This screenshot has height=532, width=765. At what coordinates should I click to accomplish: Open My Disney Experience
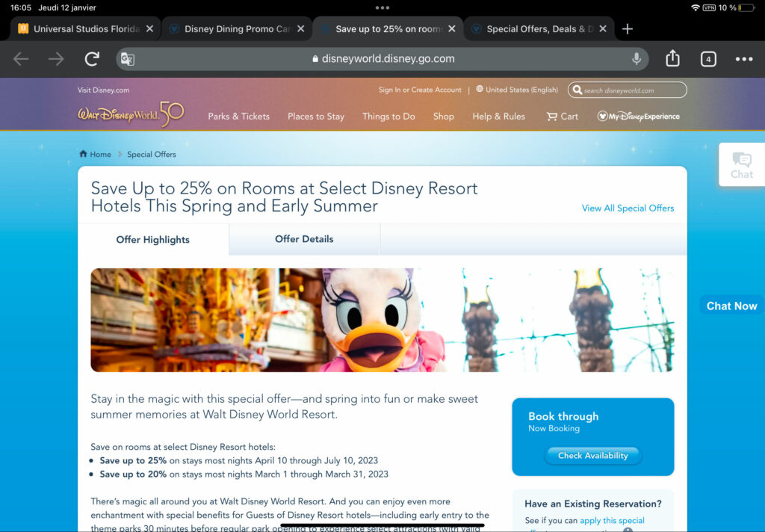click(x=638, y=116)
